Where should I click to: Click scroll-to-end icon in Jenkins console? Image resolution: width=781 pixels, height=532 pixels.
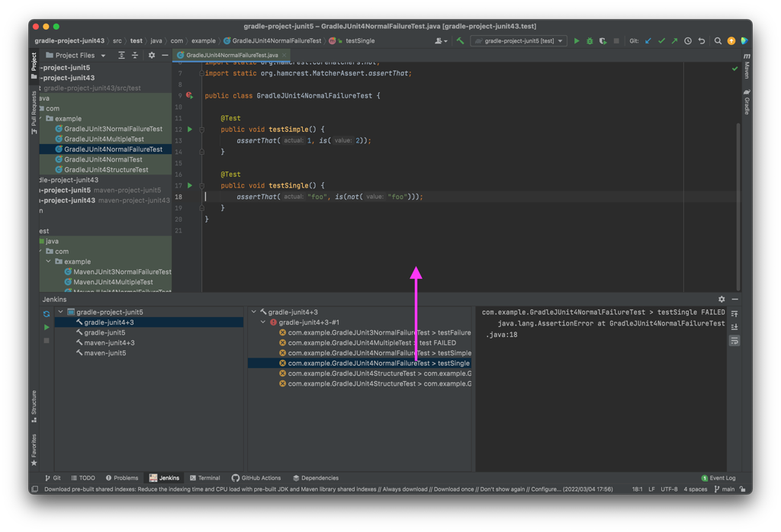(734, 328)
